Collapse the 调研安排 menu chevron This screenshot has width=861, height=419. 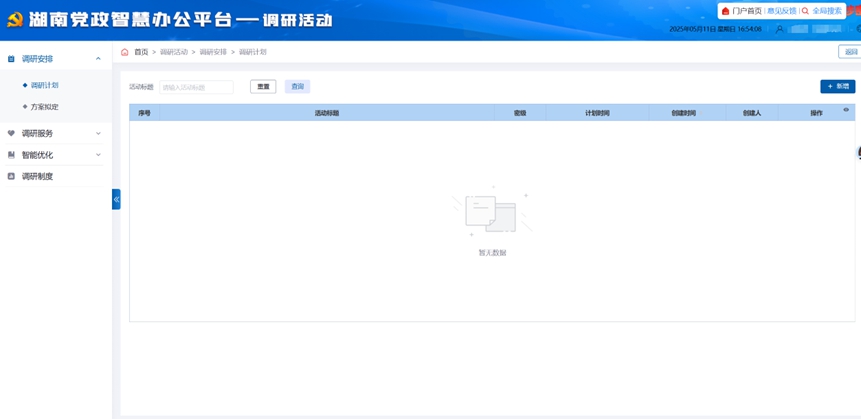(x=98, y=59)
